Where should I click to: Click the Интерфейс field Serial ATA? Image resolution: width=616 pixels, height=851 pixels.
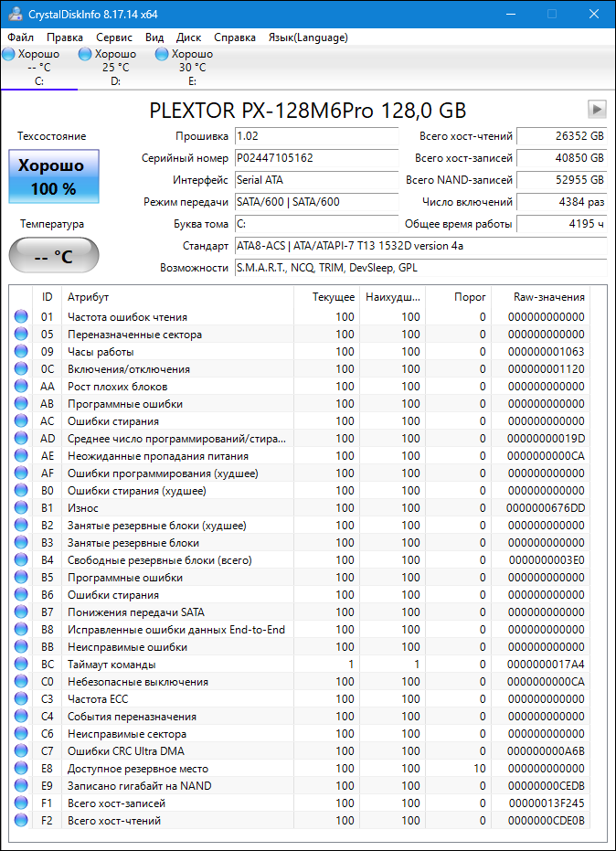coord(316,180)
